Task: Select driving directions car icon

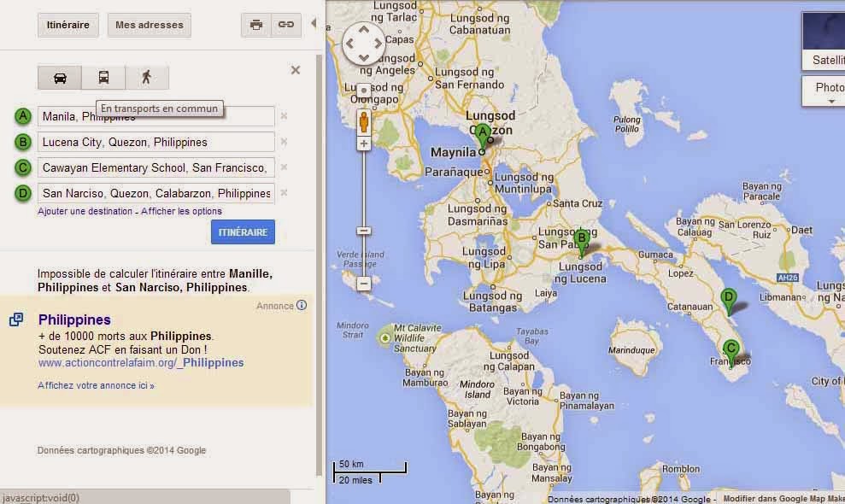Action: [60, 78]
